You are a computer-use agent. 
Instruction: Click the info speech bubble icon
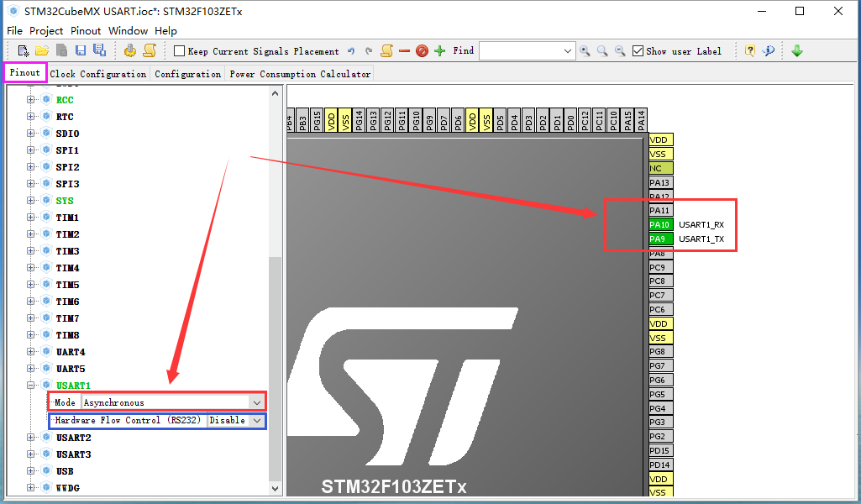(x=769, y=51)
